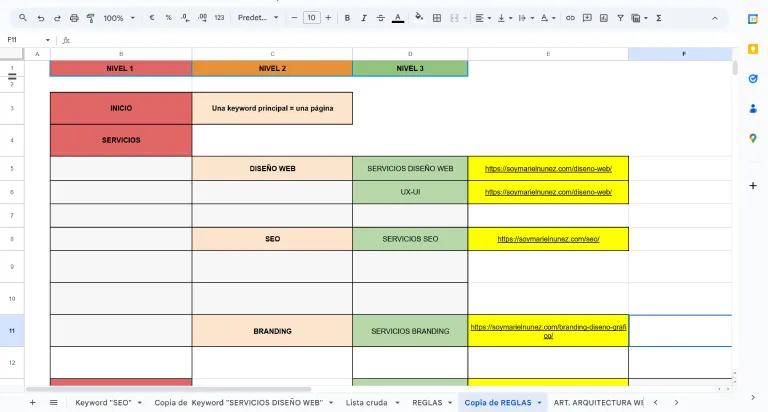Image resolution: width=768 pixels, height=412 pixels.
Task: Open the search menus magnifier icon
Action: click(23, 18)
